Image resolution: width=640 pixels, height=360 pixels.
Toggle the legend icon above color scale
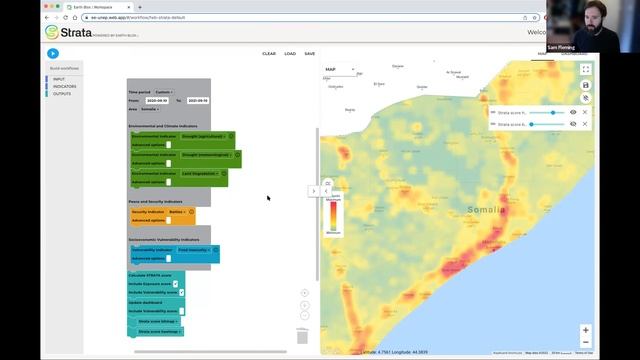(328, 184)
